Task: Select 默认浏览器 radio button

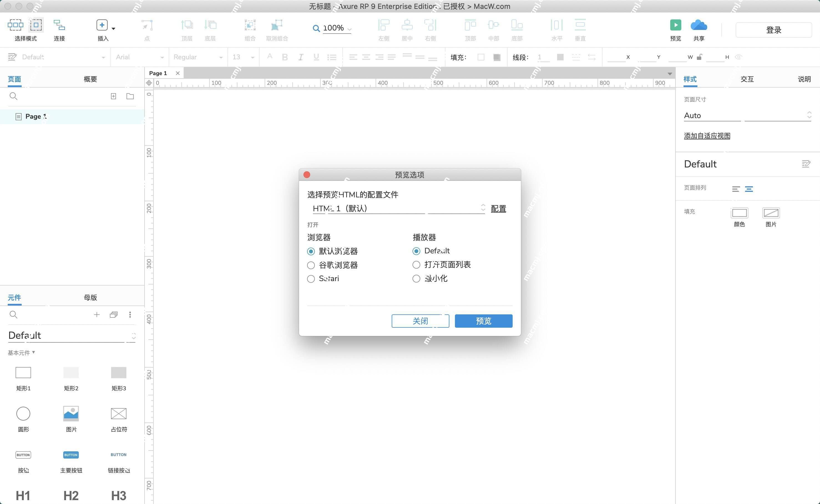Action: pos(311,251)
